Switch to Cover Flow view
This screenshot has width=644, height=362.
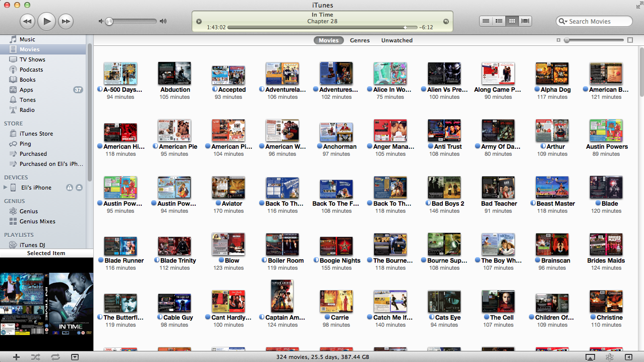pyautogui.click(x=525, y=21)
